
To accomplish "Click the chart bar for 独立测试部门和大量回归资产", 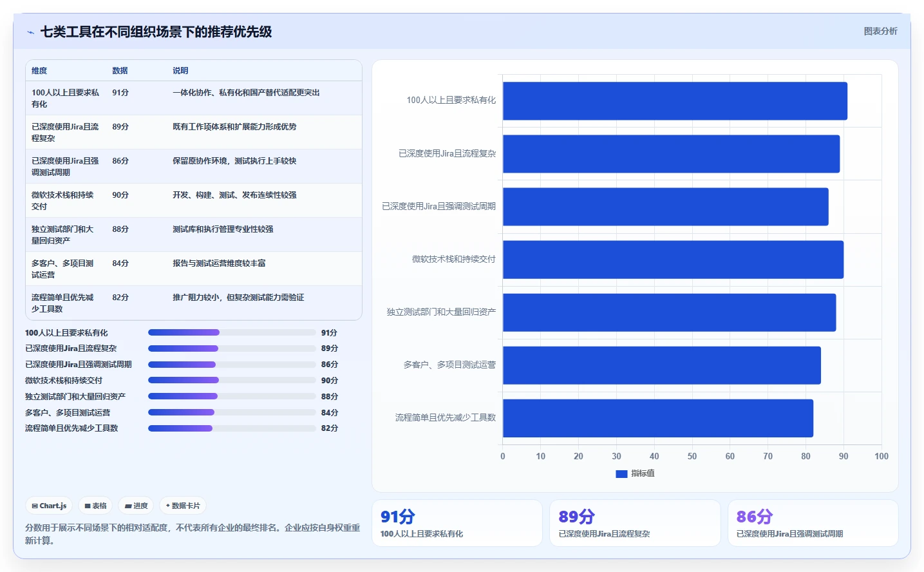I will coord(670,312).
